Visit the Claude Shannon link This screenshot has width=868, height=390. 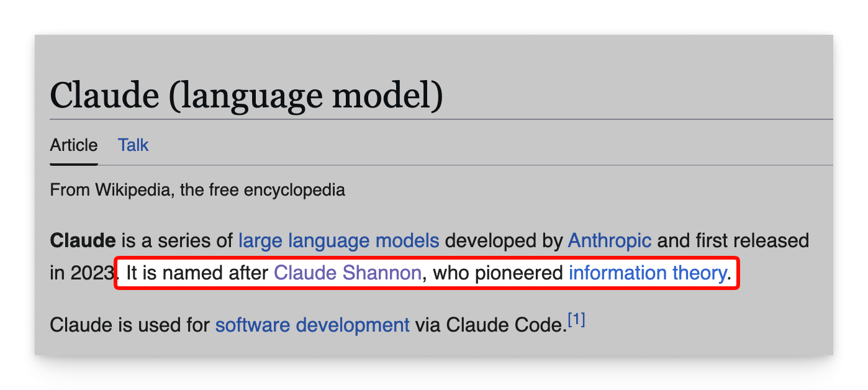click(x=348, y=273)
